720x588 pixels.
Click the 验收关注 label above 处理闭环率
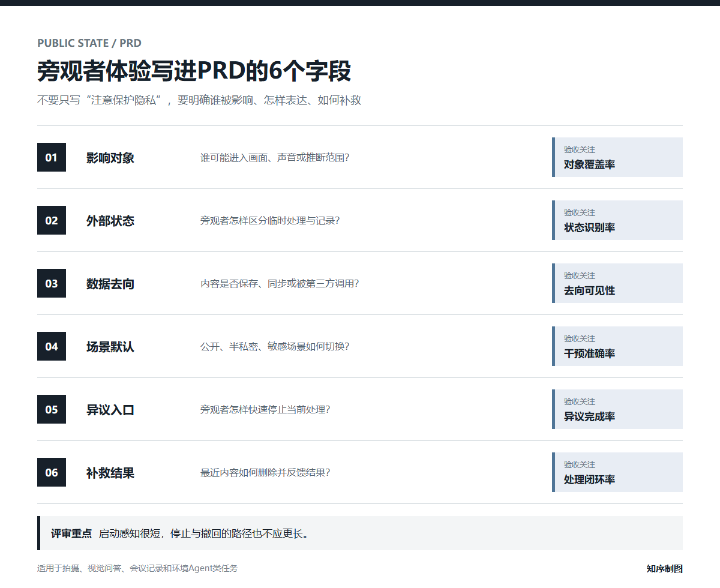(580, 464)
